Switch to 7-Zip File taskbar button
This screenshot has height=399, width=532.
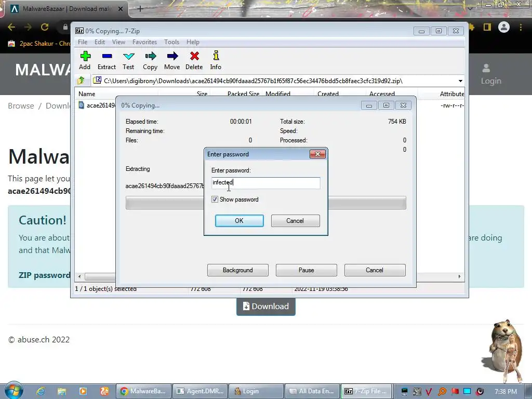[x=366, y=391]
